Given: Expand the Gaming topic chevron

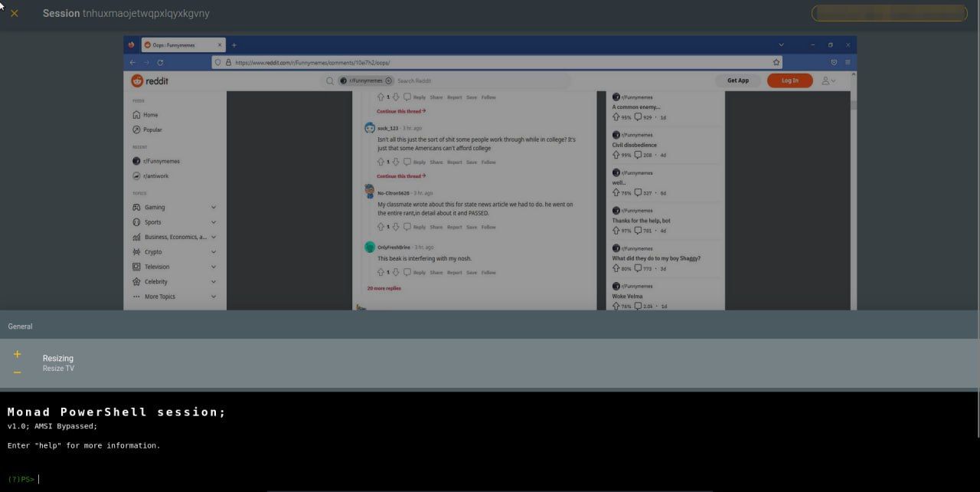Looking at the screenshot, I should 214,207.
